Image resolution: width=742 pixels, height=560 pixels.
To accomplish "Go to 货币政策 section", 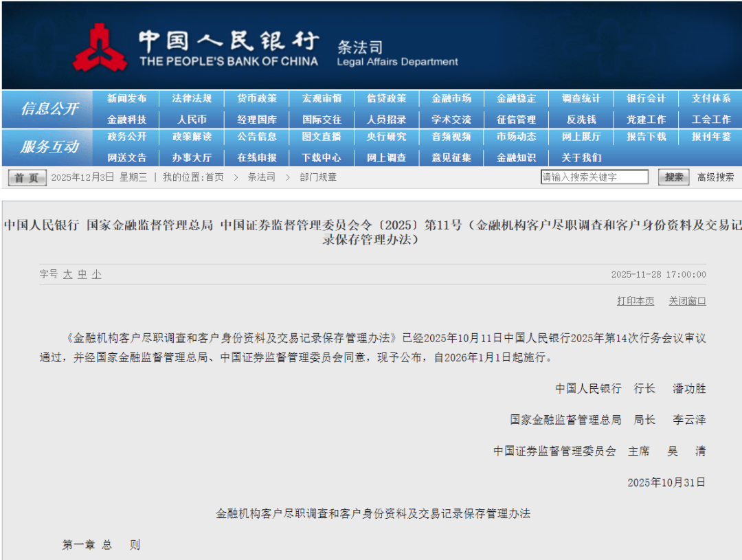I will (257, 98).
